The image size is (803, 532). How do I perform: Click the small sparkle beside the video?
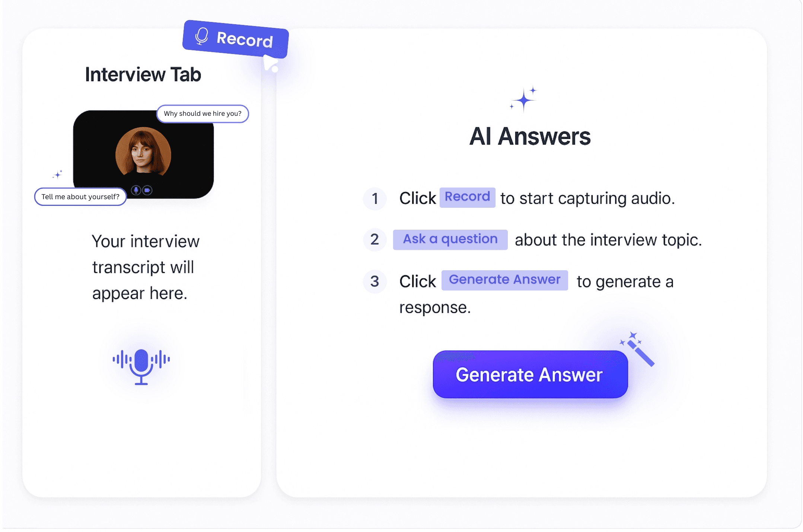coord(57,174)
